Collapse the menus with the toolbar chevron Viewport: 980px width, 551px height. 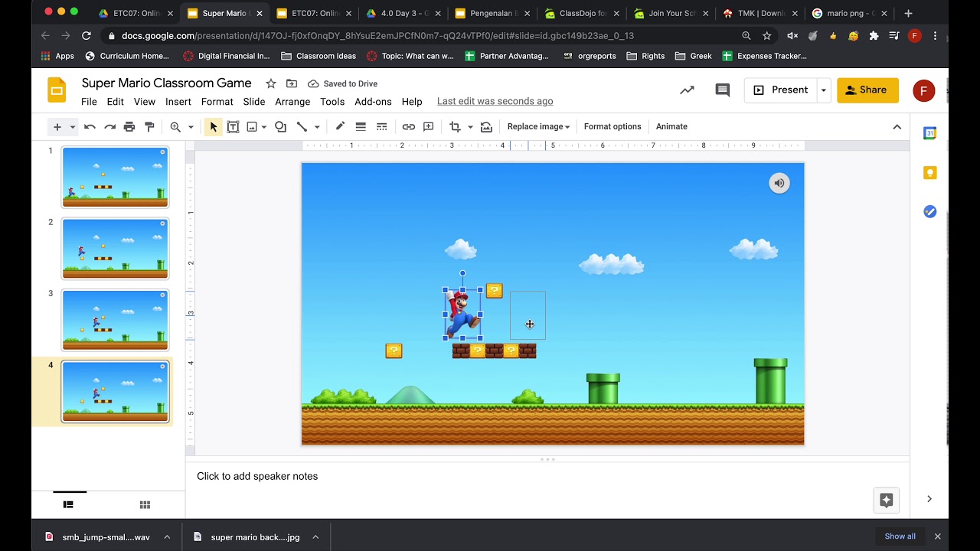pos(897,127)
